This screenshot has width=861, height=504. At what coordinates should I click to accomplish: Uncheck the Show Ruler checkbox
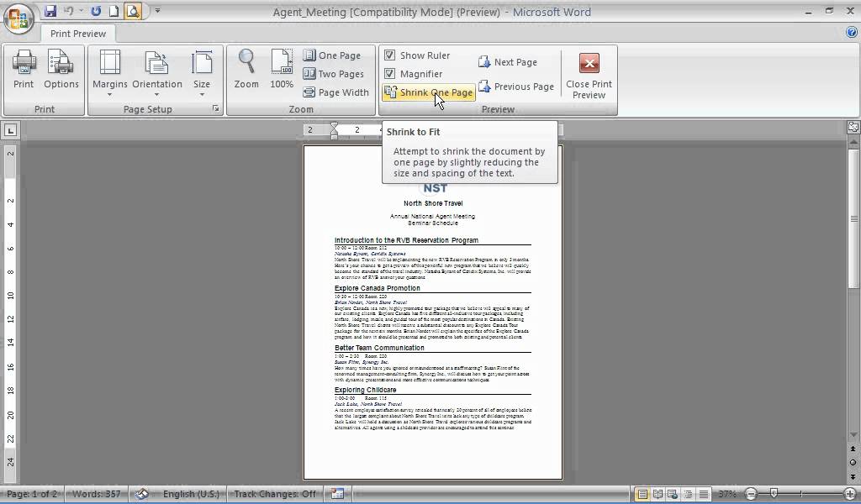pos(389,55)
